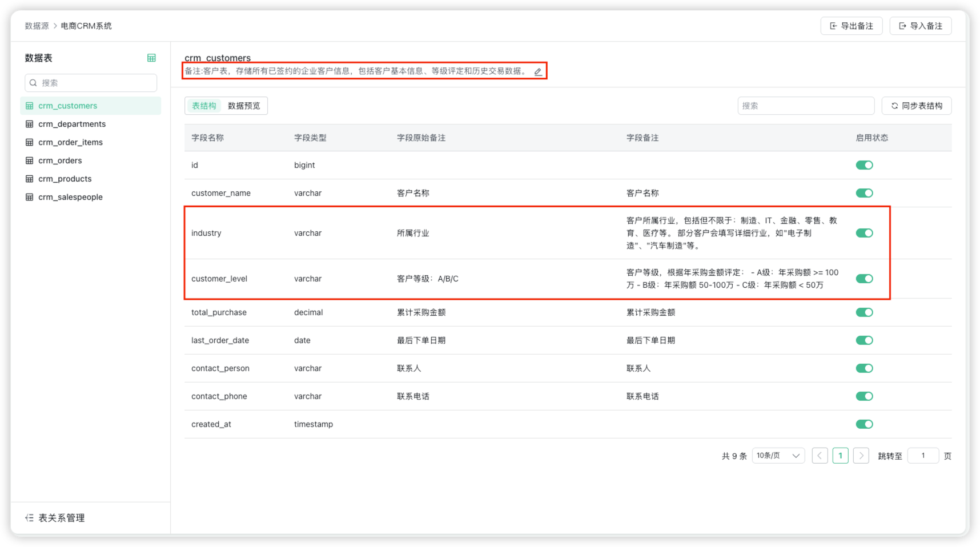Click the previous page chevron in pagination

(x=820, y=455)
